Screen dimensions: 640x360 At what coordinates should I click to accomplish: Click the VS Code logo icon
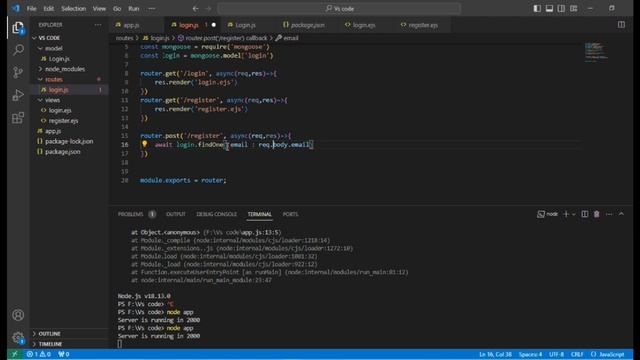pyautogui.click(x=16, y=8)
